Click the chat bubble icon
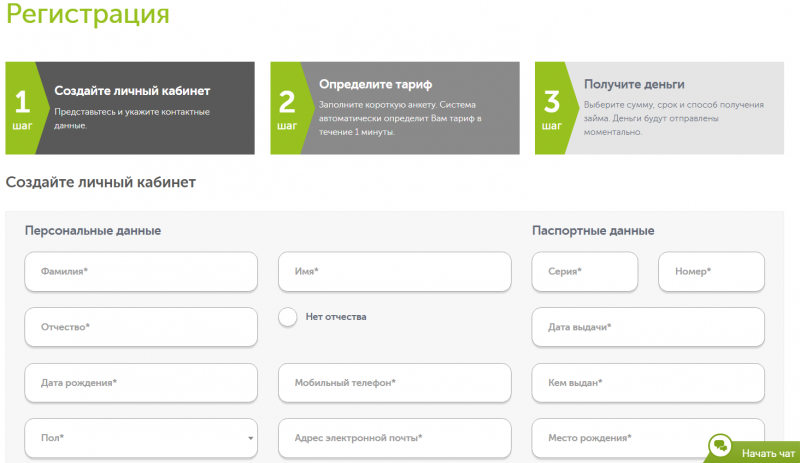The height and width of the screenshot is (463, 800). click(720, 445)
